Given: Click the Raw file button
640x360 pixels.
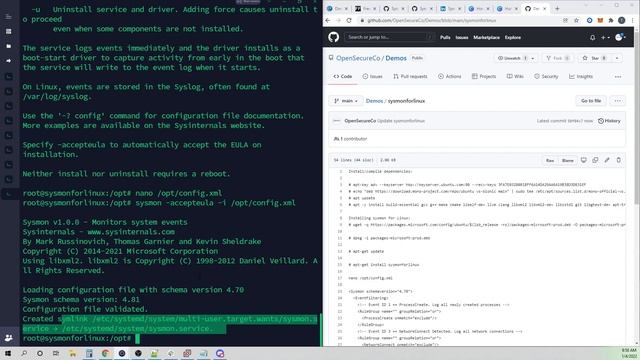Looking at the screenshot, I should pos(550,160).
